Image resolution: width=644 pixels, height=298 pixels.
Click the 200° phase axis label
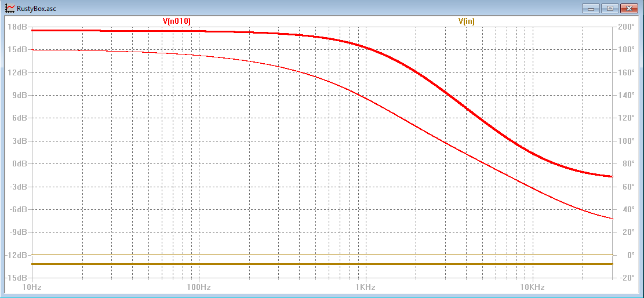(626, 27)
